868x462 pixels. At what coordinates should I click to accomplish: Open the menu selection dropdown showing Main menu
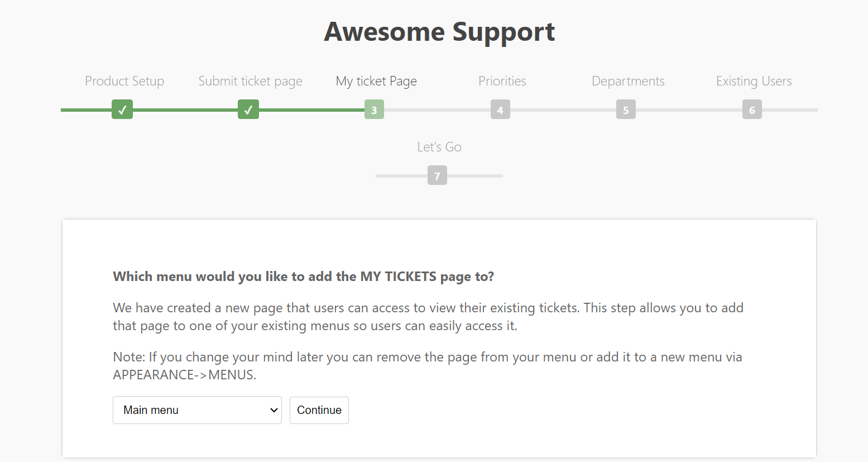pyautogui.click(x=197, y=410)
